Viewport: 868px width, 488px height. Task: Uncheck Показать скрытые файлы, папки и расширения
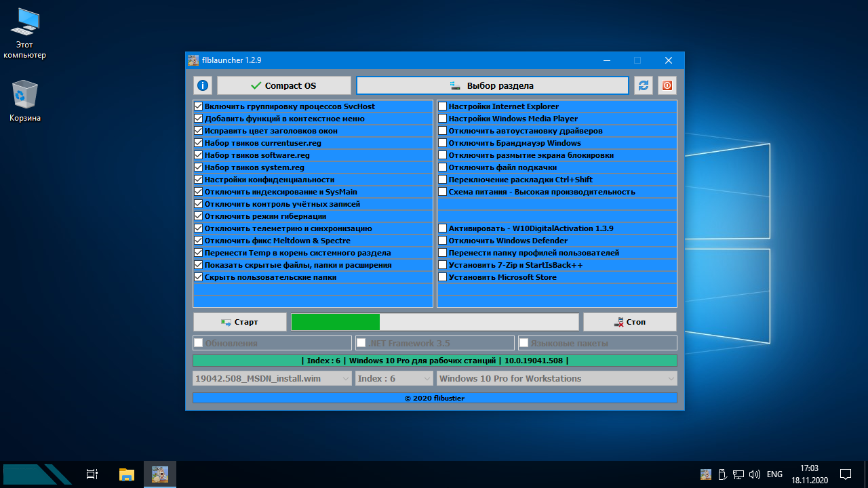click(x=199, y=265)
